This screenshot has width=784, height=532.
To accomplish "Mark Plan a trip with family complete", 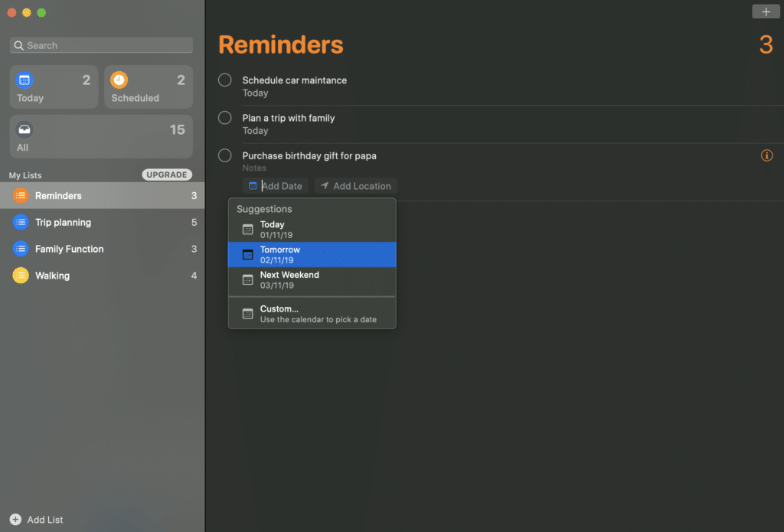I will pyautogui.click(x=225, y=118).
